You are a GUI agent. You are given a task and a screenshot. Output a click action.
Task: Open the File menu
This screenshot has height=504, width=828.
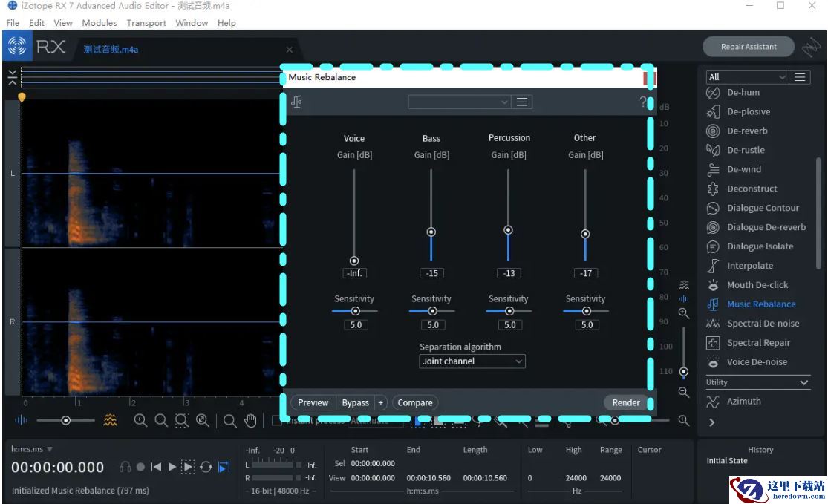pyautogui.click(x=13, y=23)
